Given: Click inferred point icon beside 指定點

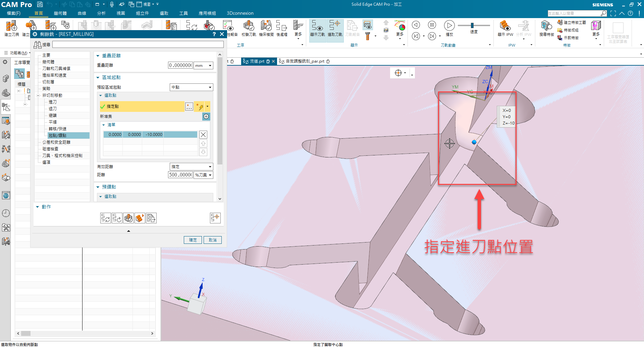Looking at the screenshot, I should (x=200, y=107).
